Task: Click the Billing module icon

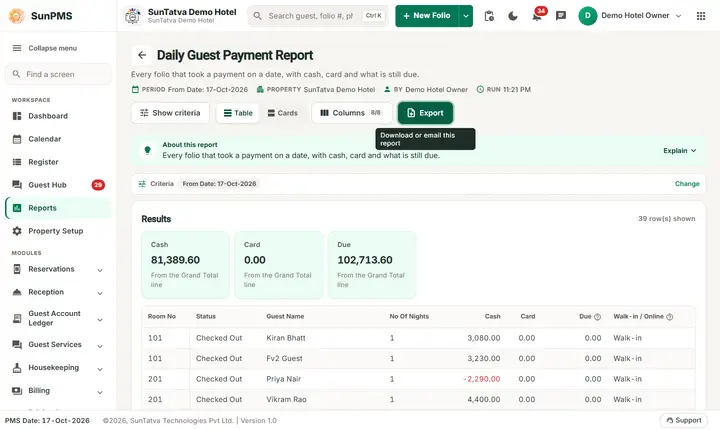Action: point(17,390)
